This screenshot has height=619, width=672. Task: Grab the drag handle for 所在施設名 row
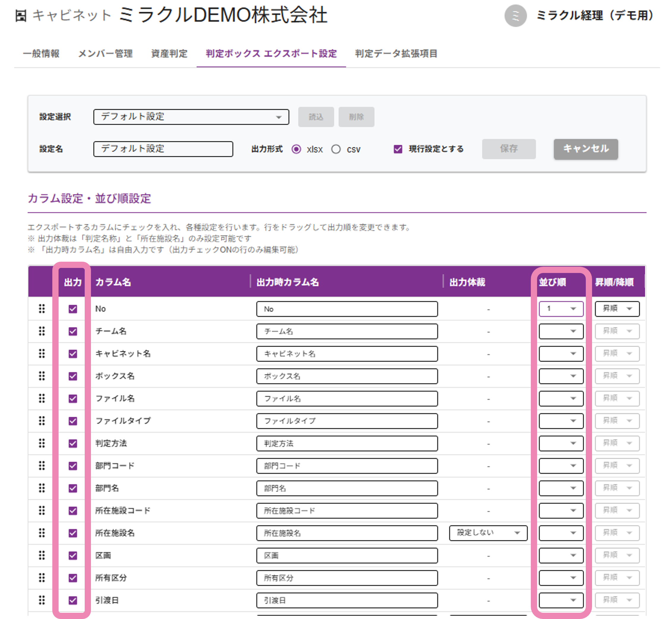(x=42, y=533)
